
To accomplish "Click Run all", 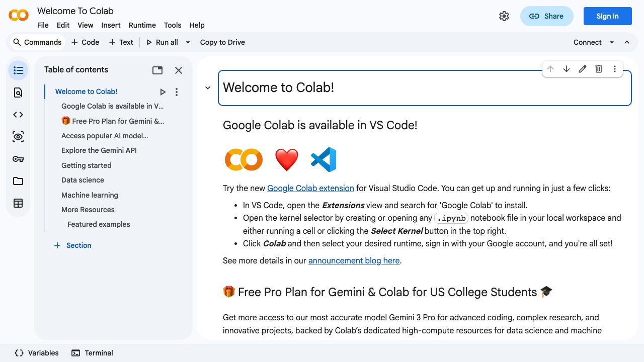I will (x=162, y=42).
